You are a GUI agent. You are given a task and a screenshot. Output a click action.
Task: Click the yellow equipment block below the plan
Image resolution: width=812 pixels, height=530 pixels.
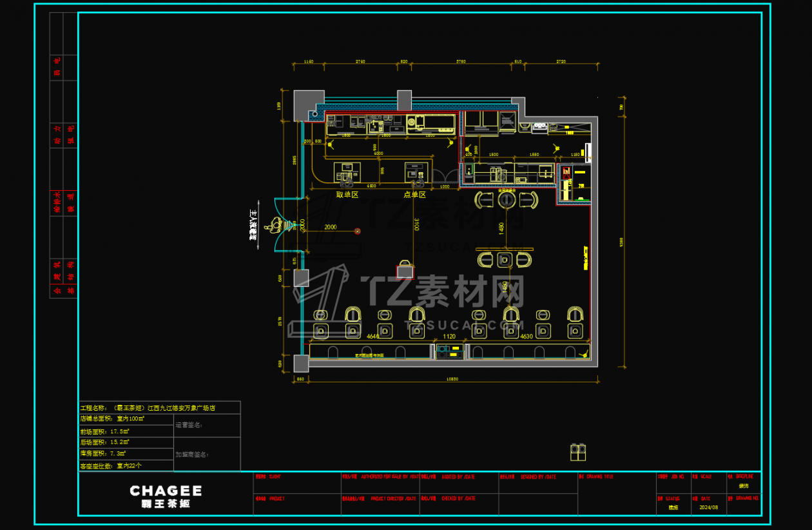tap(578, 452)
